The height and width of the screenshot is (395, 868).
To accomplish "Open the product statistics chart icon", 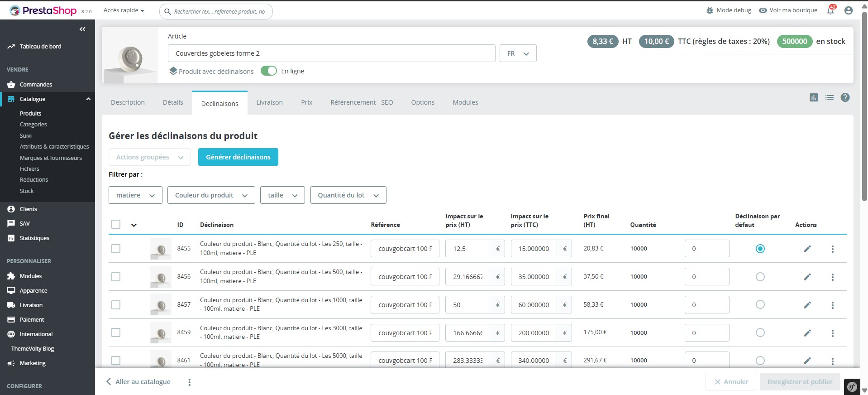I will click(814, 97).
